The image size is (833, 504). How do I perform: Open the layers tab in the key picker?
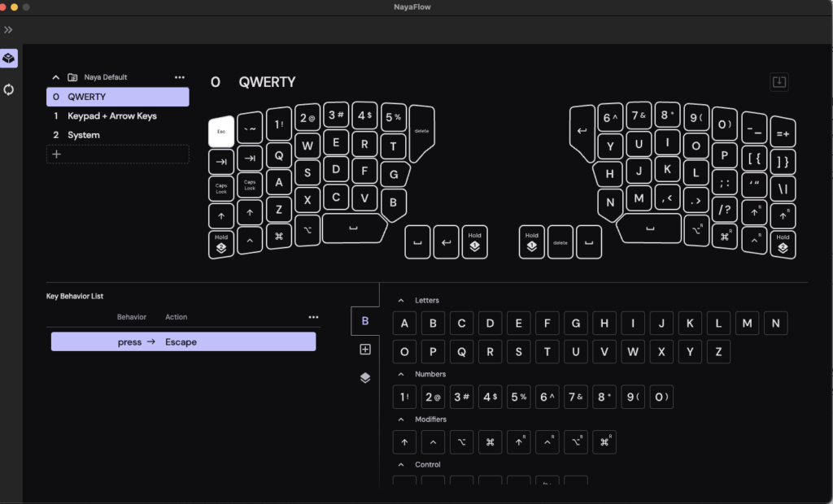365,378
